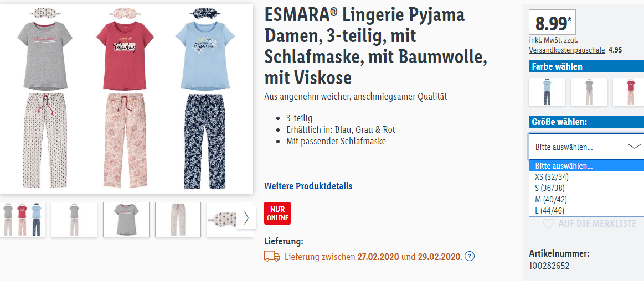Click the delivery truck icon
Image resolution: width=644 pixels, height=281 pixels.
(272, 257)
